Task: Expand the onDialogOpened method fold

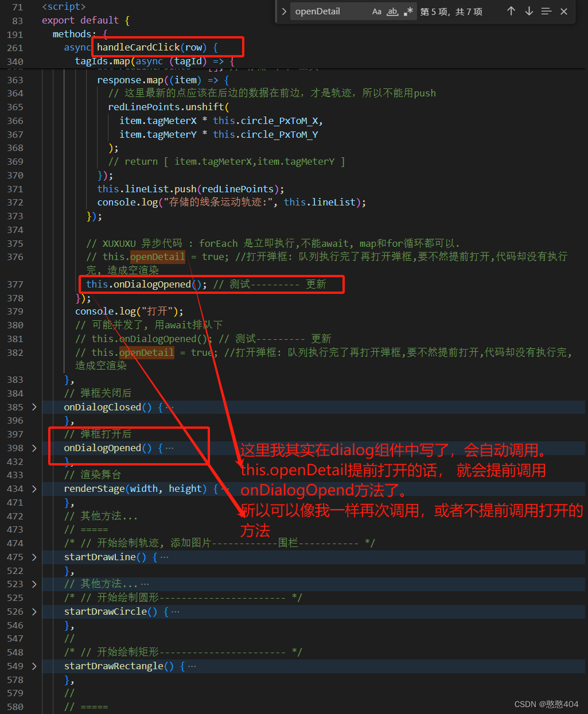Action: [x=34, y=448]
